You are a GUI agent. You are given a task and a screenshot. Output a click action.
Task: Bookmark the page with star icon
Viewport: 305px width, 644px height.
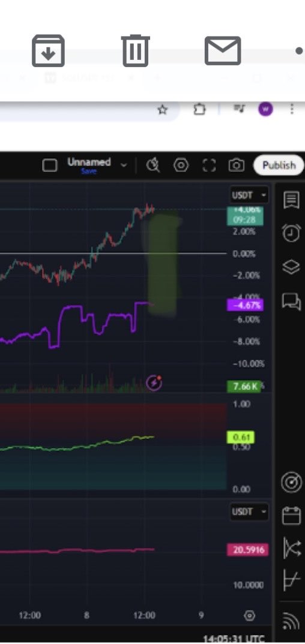163,110
